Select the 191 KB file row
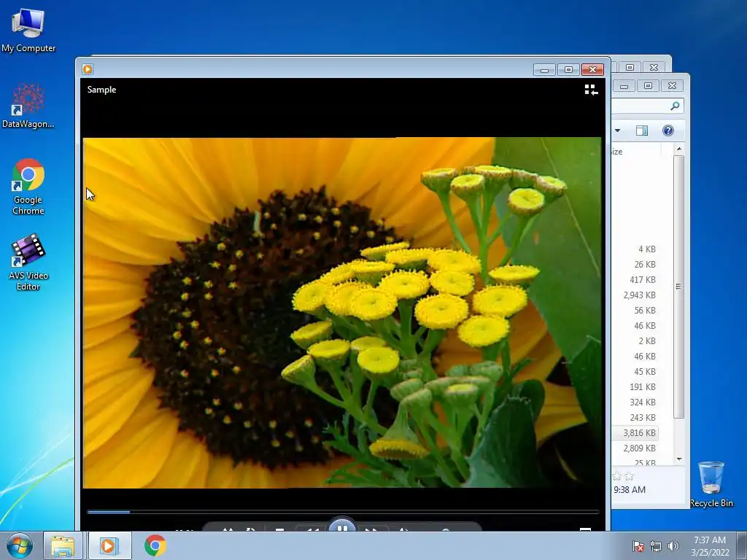Viewport: 747px width, 560px height. [x=635, y=386]
